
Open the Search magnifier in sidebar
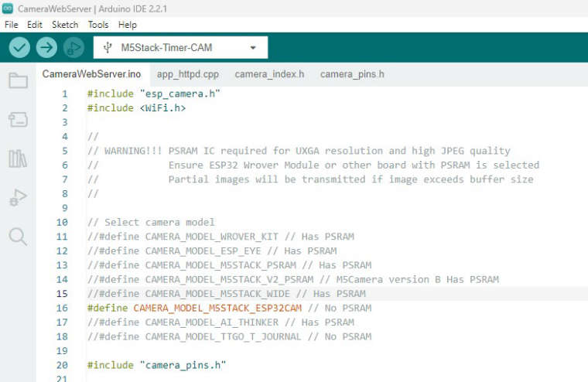(18, 237)
